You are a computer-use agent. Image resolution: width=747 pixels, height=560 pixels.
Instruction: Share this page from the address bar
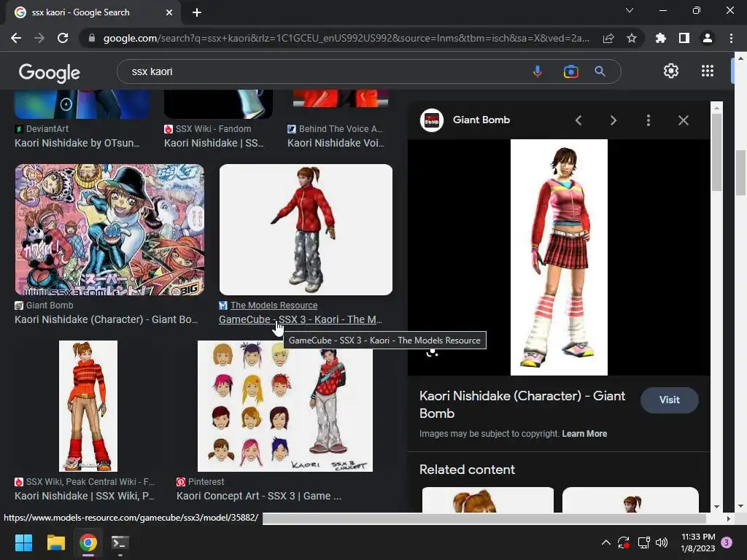608,38
